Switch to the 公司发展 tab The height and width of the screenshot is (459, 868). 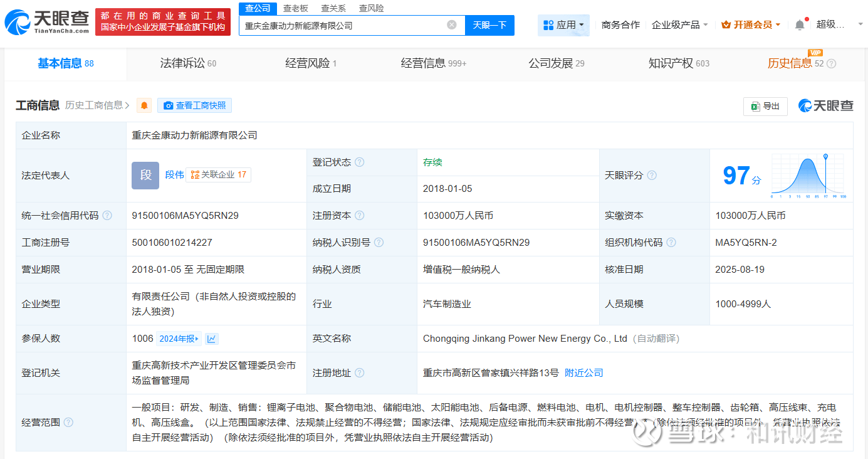tap(556, 63)
